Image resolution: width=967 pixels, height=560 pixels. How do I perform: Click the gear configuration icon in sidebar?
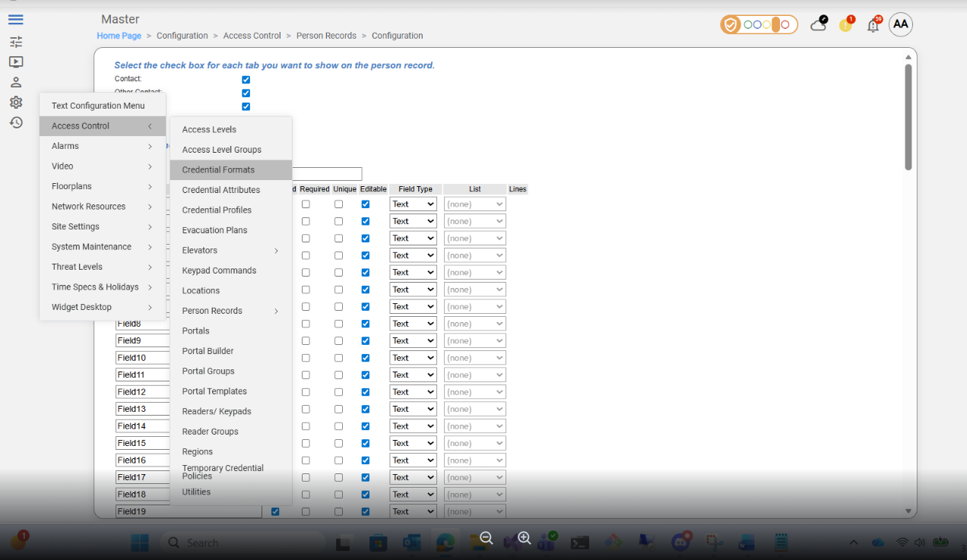coord(15,103)
